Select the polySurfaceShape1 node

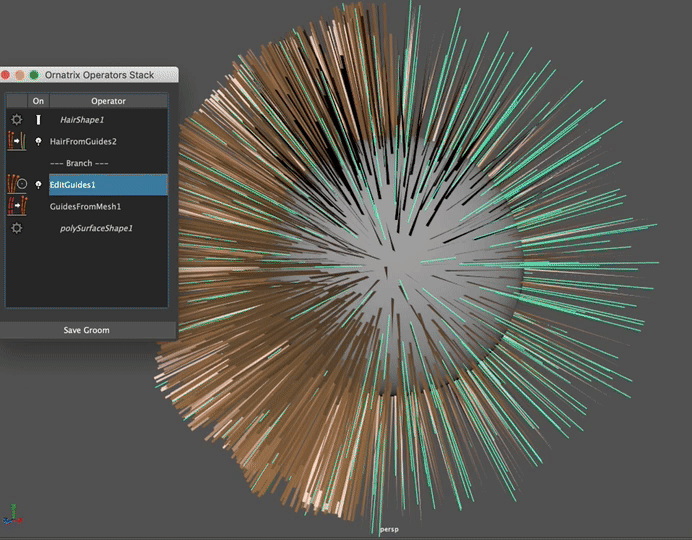96,228
